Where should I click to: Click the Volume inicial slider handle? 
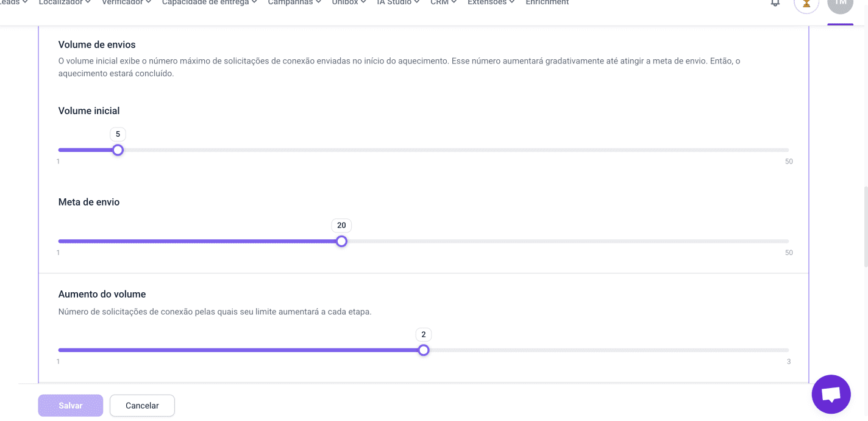click(118, 150)
